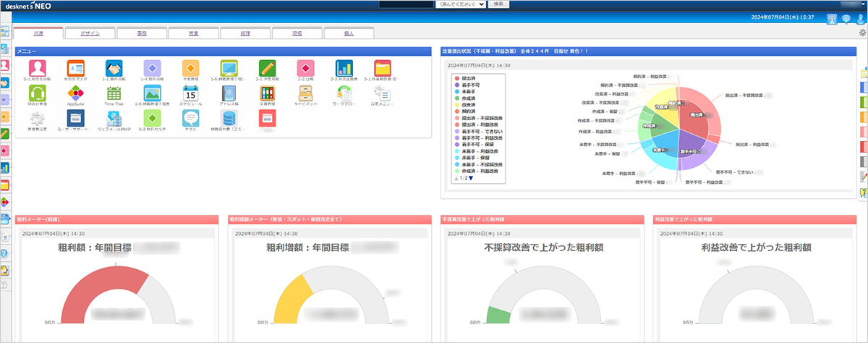Open portal settings gear at tab row

coord(861,33)
